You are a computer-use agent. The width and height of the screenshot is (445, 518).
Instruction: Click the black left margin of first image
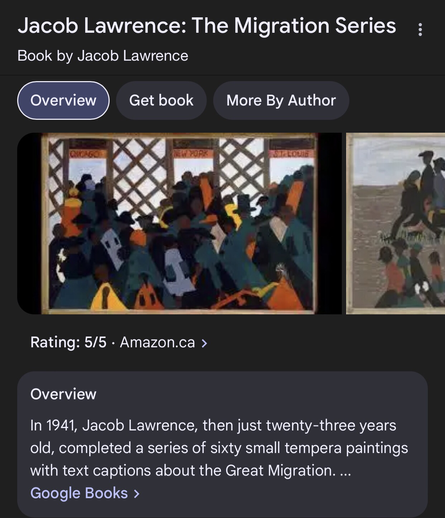pos(29,223)
